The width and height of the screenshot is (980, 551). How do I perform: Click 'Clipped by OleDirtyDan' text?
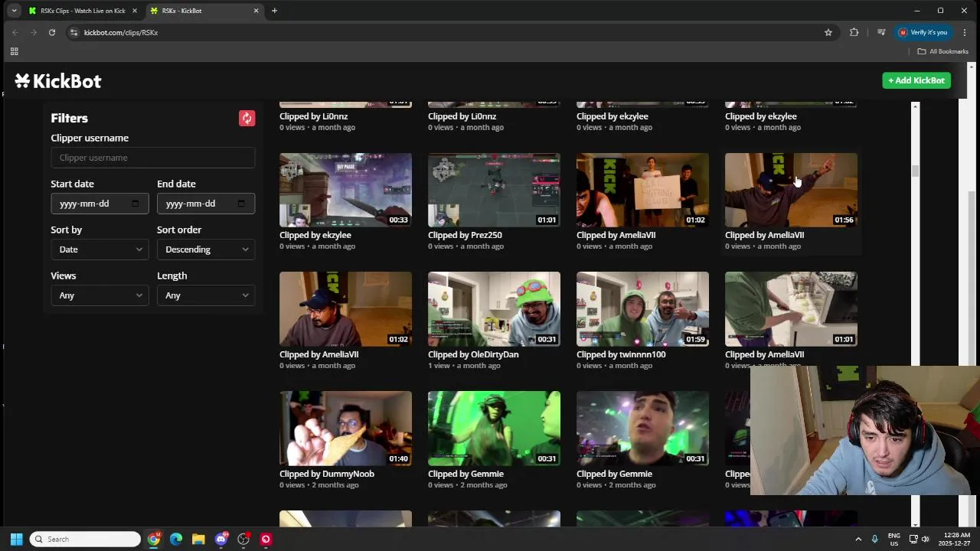[473, 354]
